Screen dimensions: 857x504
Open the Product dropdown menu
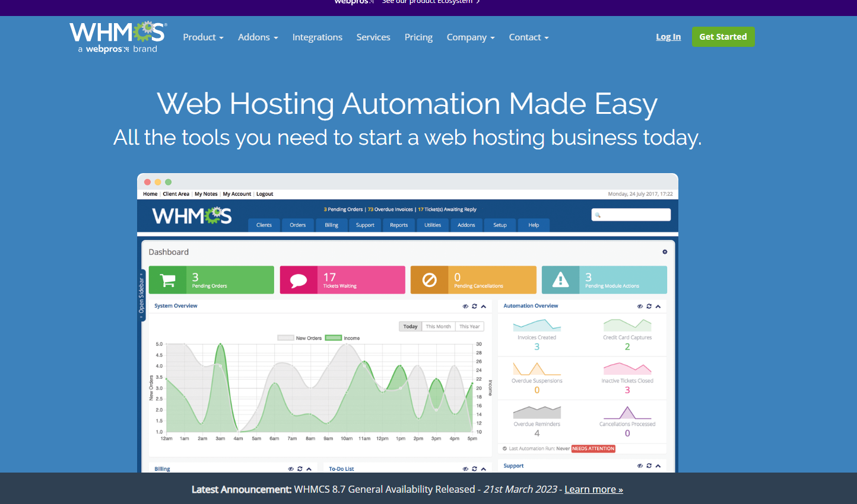[203, 37]
